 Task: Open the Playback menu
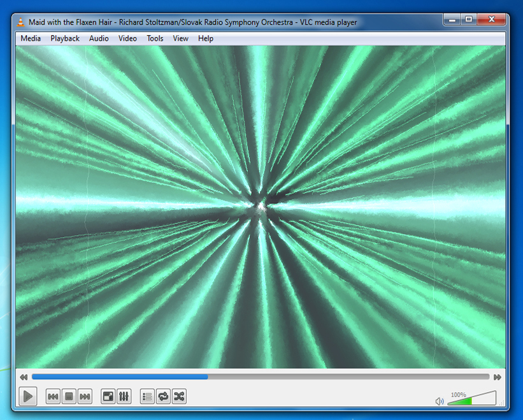coord(65,38)
